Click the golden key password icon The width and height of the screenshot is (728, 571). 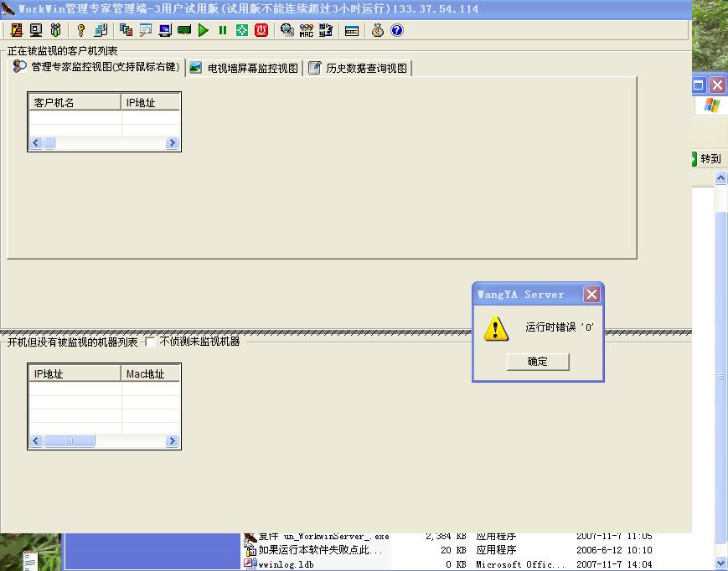point(81,31)
